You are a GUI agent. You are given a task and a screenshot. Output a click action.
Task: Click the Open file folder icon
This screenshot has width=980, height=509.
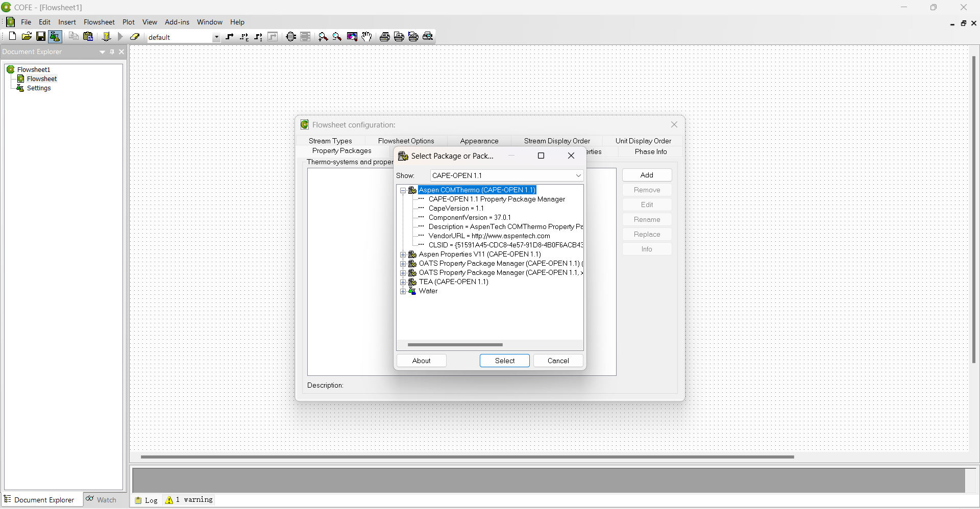tap(27, 37)
